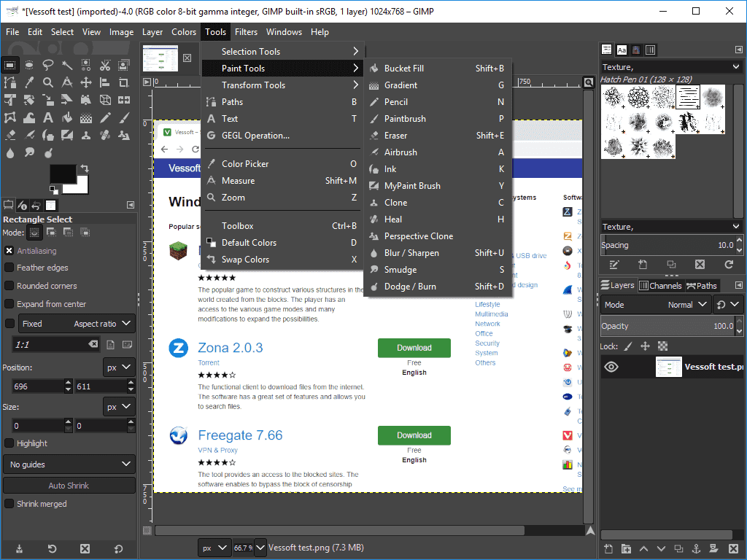Image resolution: width=747 pixels, height=560 pixels.
Task: Tick the Fixed aspect ratio checkbox
Action: click(x=9, y=323)
